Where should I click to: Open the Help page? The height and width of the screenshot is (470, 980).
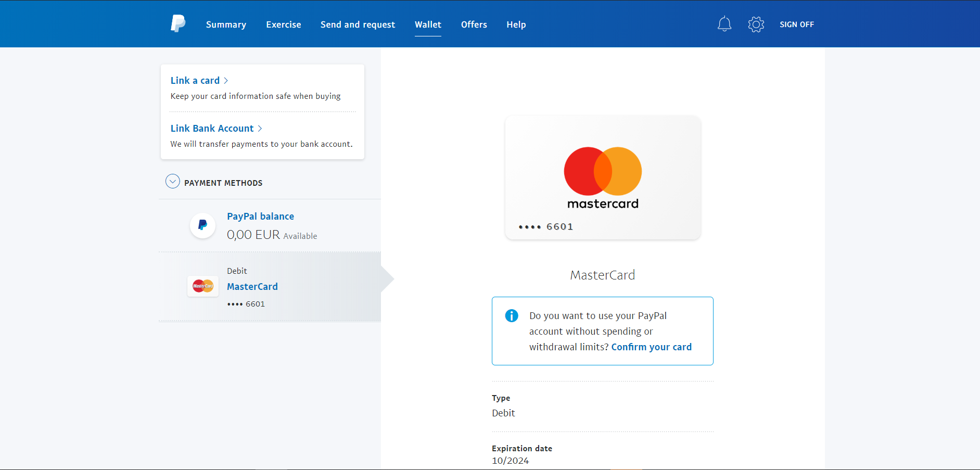(516, 24)
